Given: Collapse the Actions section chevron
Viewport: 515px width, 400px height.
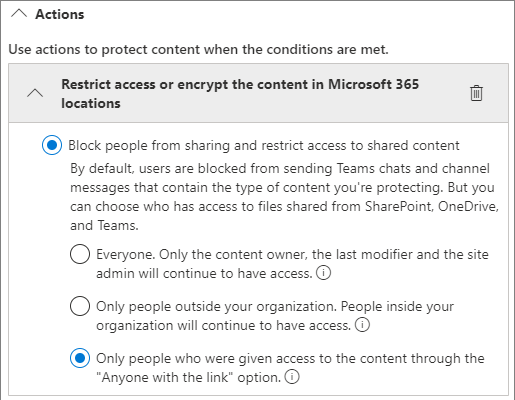Looking at the screenshot, I should (19, 14).
